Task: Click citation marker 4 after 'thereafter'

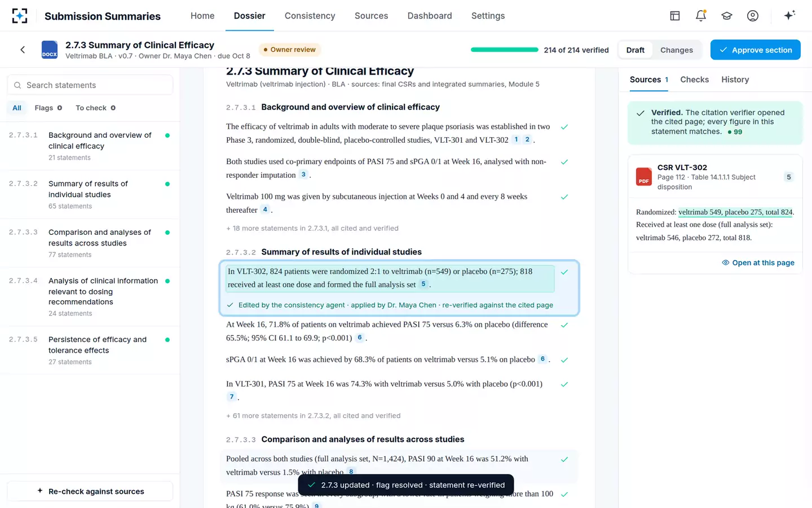Action: (x=265, y=209)
